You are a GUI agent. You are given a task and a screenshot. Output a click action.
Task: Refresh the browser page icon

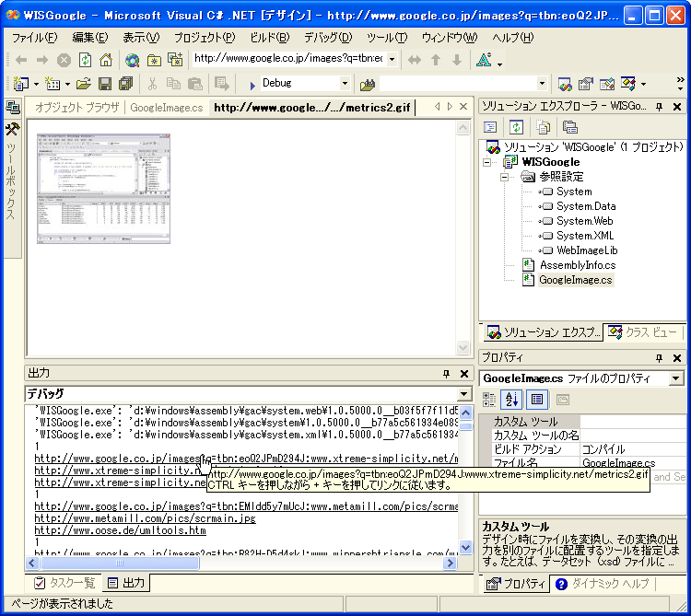coord(85,60)
